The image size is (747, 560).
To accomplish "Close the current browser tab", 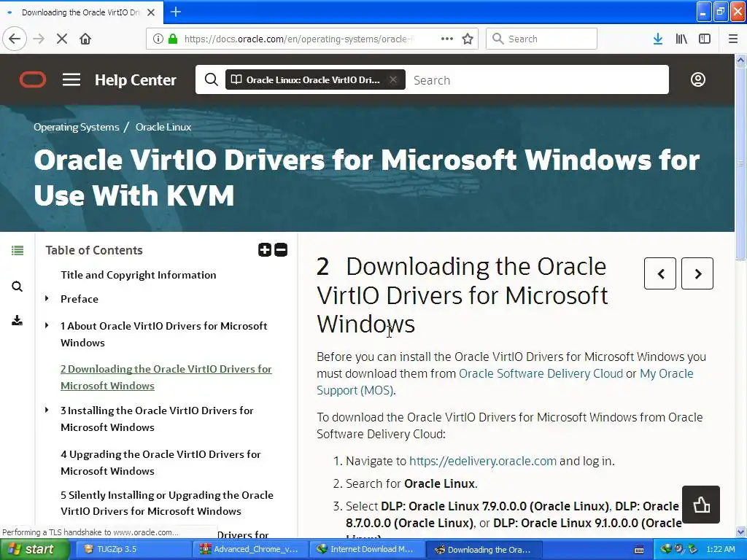I will 151,12.
